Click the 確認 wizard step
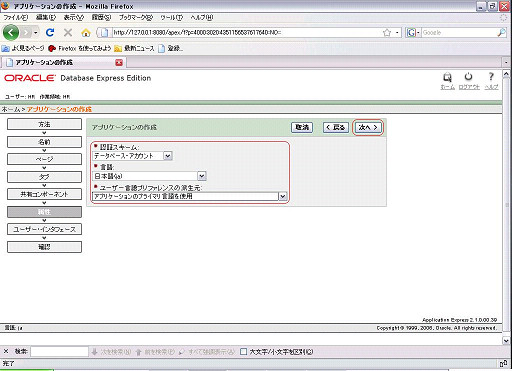512x371 pixels. 44,247
